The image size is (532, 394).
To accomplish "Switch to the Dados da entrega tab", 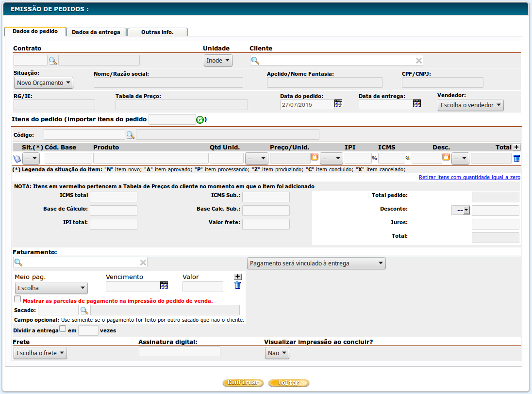I will [x=96, y=32].
